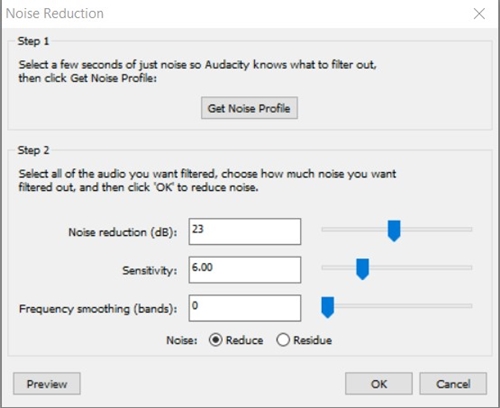Click the "Sensitivity:" label text
Screen dimensions: 500x408
click(x=150, y=270)
